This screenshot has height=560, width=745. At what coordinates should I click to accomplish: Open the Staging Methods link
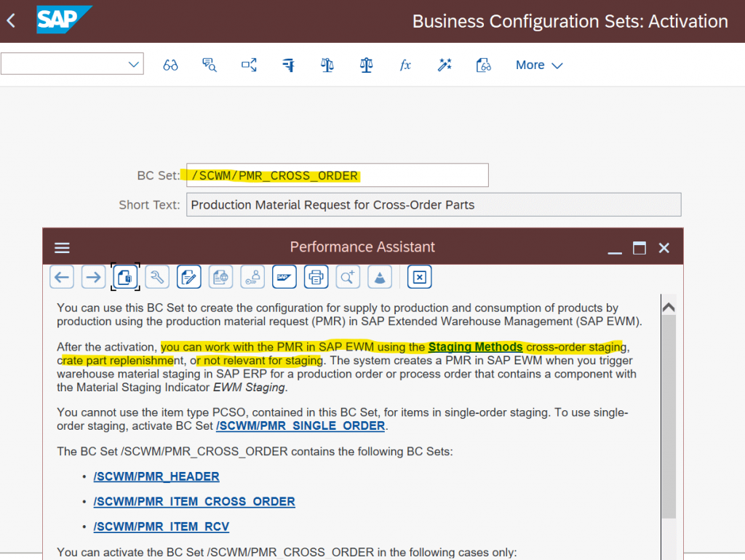coord(475,347)
